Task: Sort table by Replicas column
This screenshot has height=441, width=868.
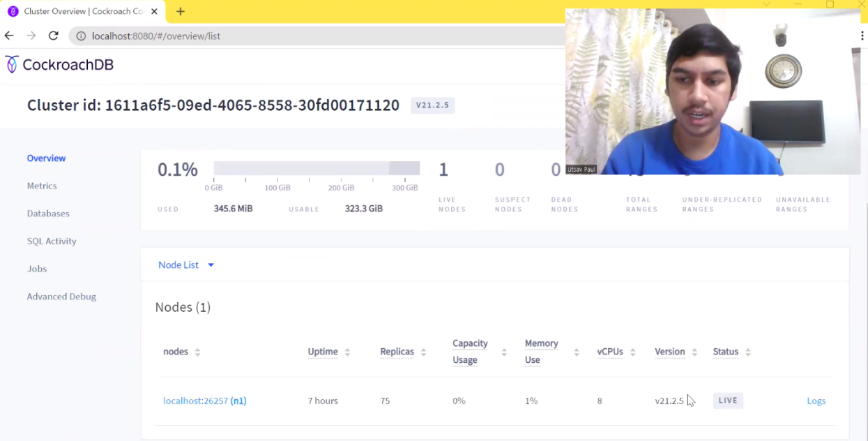Action: 403,352
